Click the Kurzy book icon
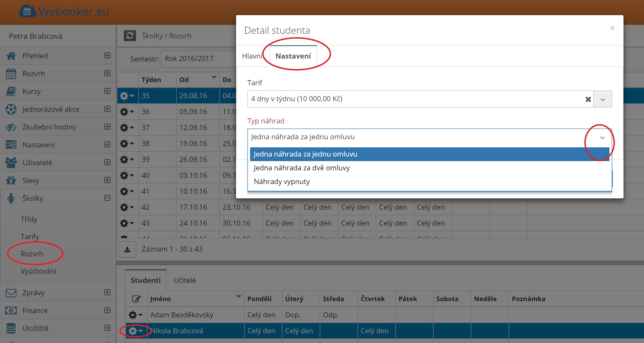This screenshot has width=644, height=343. [x=11, y=91]
